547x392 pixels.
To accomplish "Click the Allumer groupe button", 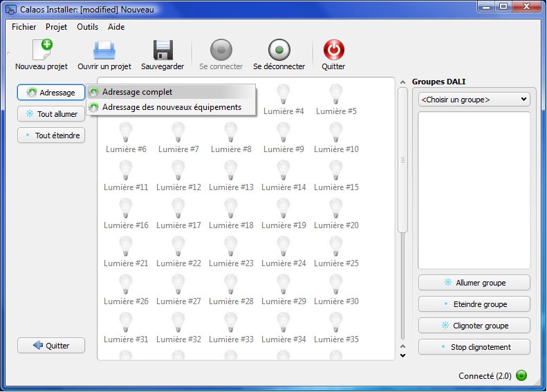I will (x=474, y=283).
